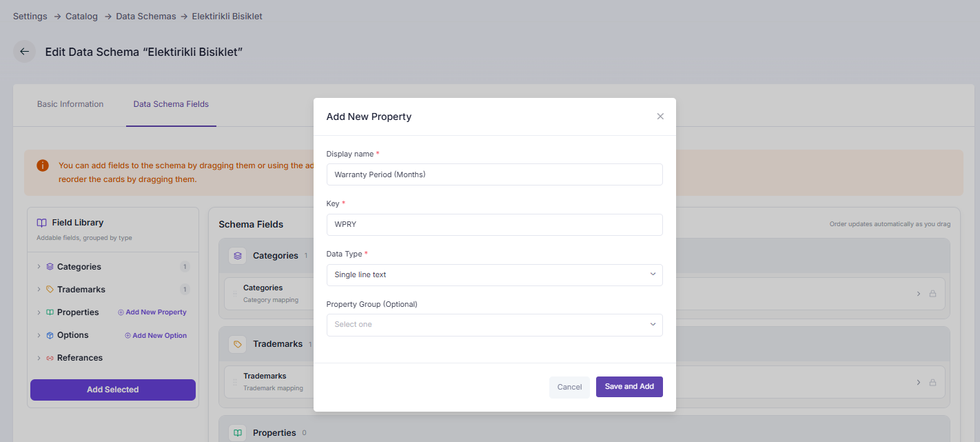Click the Trademarks tag icon in Field Library

[x=50, y=290]
